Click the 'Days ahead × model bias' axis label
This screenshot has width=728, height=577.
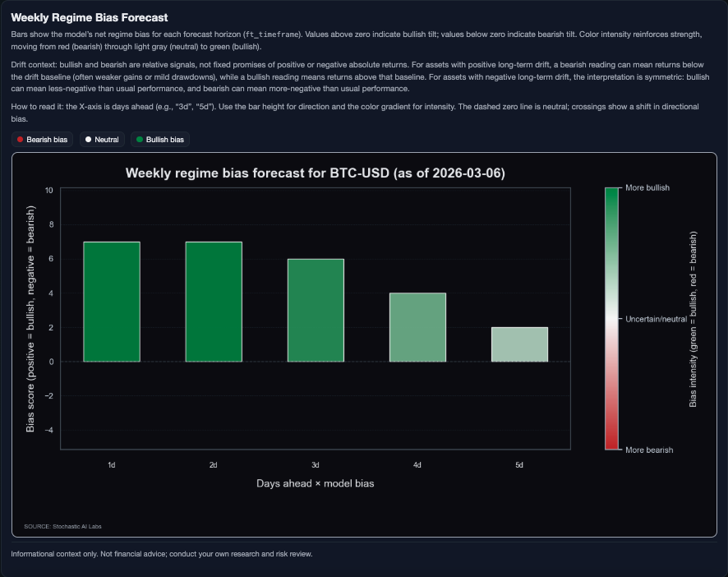316,483
